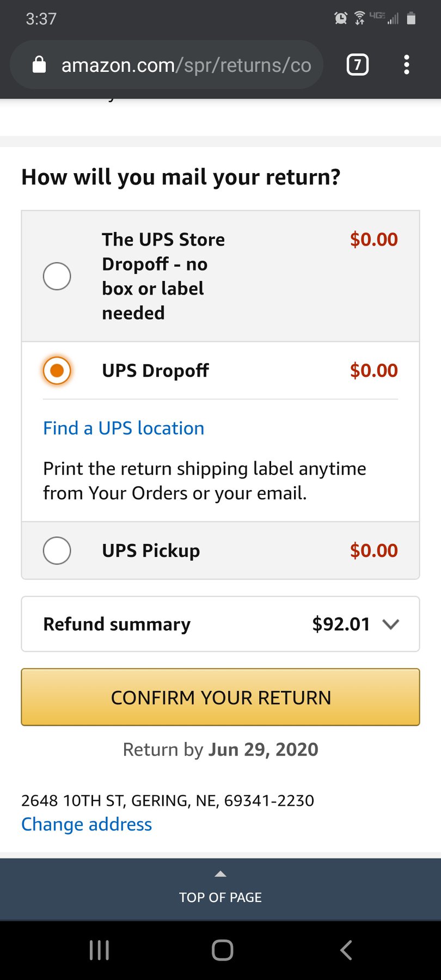Tap the Android recent apps button
Image resolution: width=441 pixels, height=980 pixels.
[x=99, y=950]
